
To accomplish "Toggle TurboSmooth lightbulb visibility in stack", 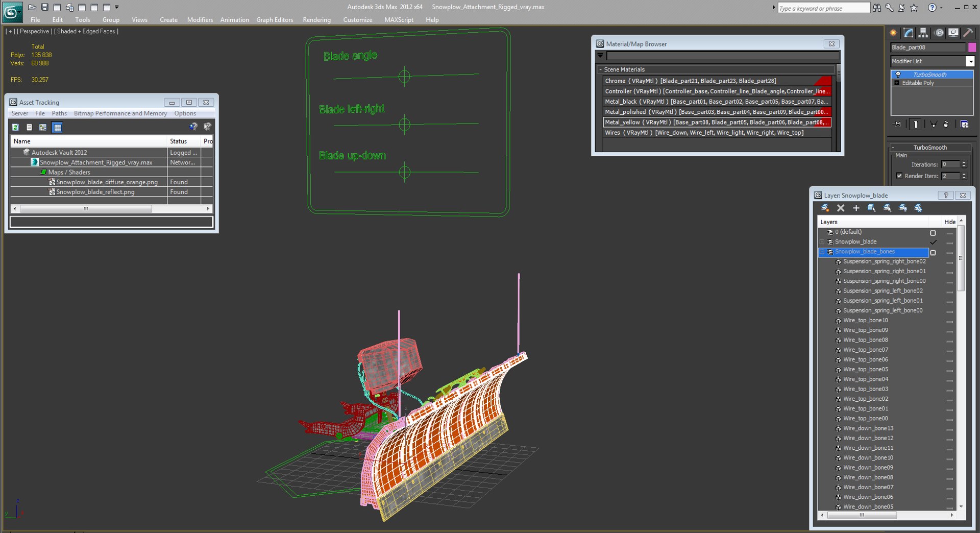I will [898, 75].
